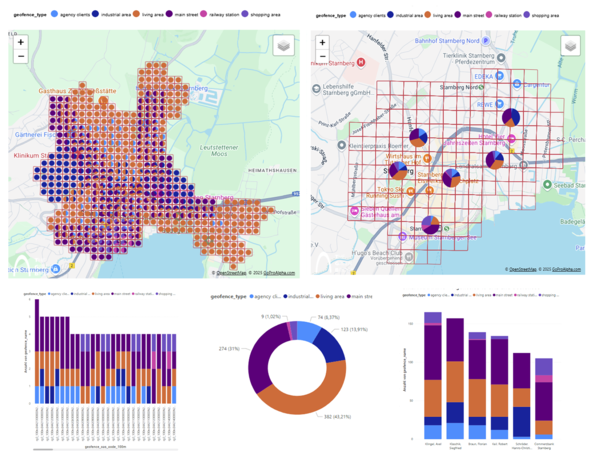Open layers control on the left map

point(283,47)
